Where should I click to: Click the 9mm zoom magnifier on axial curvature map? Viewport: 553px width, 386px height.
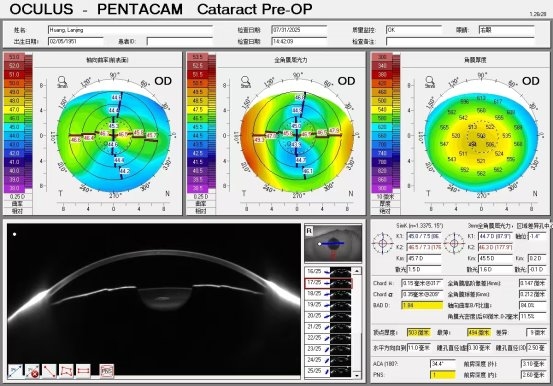(x=62, y=82)
